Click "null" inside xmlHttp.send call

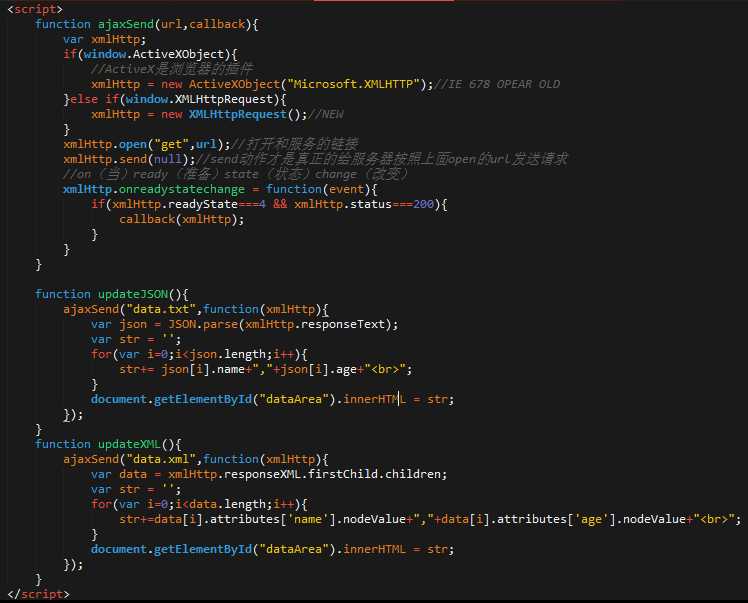(168, 159)
